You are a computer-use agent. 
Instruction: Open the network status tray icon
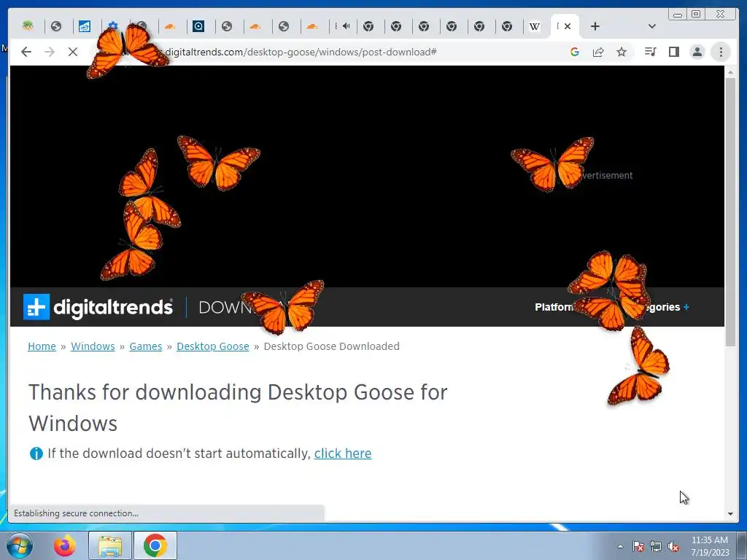656,546
